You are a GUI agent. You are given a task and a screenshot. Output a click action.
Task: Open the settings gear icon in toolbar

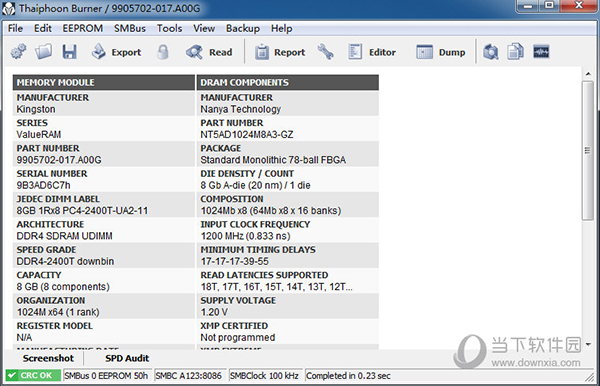(18, 52)
